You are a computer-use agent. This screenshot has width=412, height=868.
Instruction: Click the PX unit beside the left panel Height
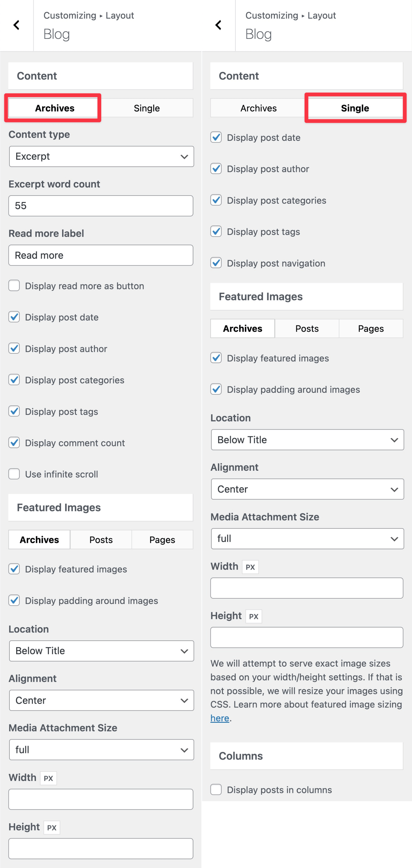(52, 828)
